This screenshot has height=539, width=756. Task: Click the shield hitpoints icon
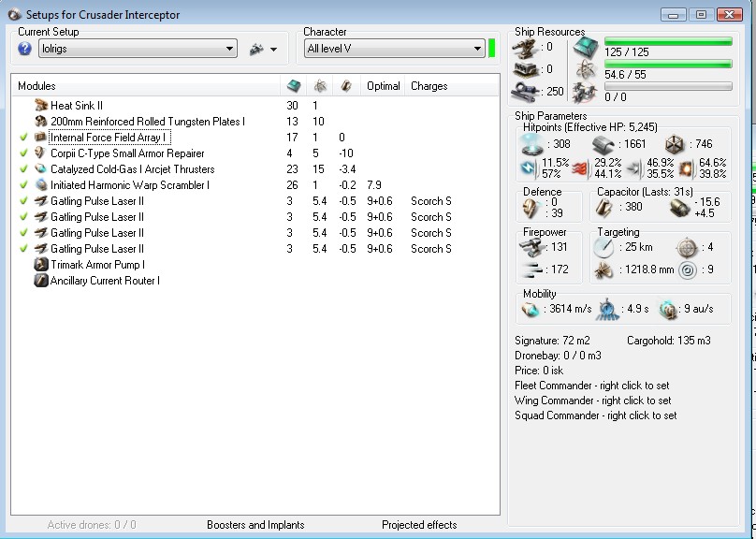[531, 144]
